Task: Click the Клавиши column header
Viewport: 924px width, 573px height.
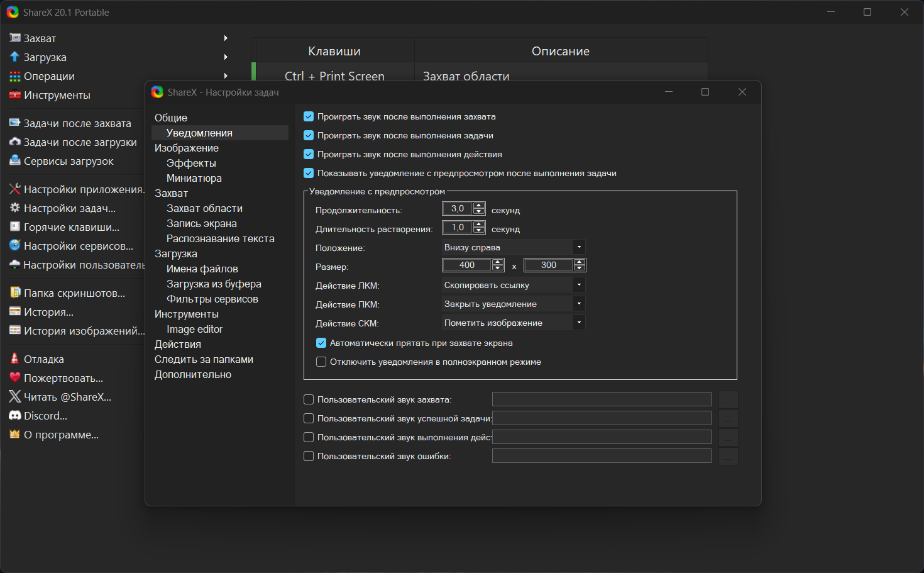Action: 334,51
